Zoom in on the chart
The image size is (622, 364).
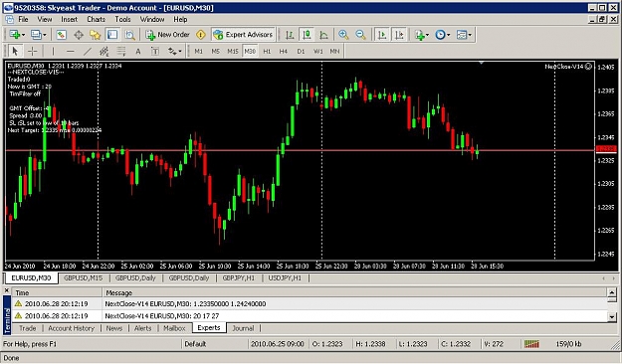pos(343,35)
